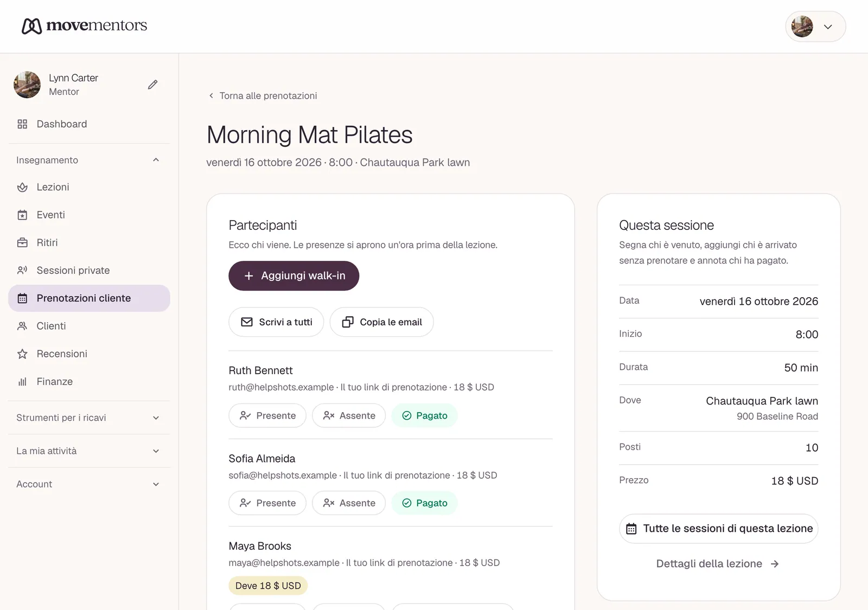Open Lezioni via the lotus icon
This screenshot has width=868, height=610.
(x=22, y=187)
